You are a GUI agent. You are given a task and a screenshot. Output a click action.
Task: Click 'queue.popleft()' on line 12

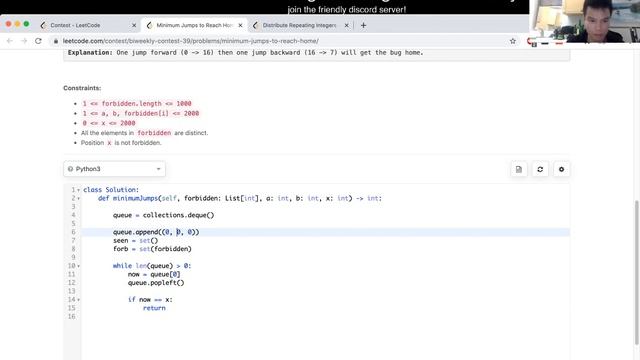tap(156, 282)
